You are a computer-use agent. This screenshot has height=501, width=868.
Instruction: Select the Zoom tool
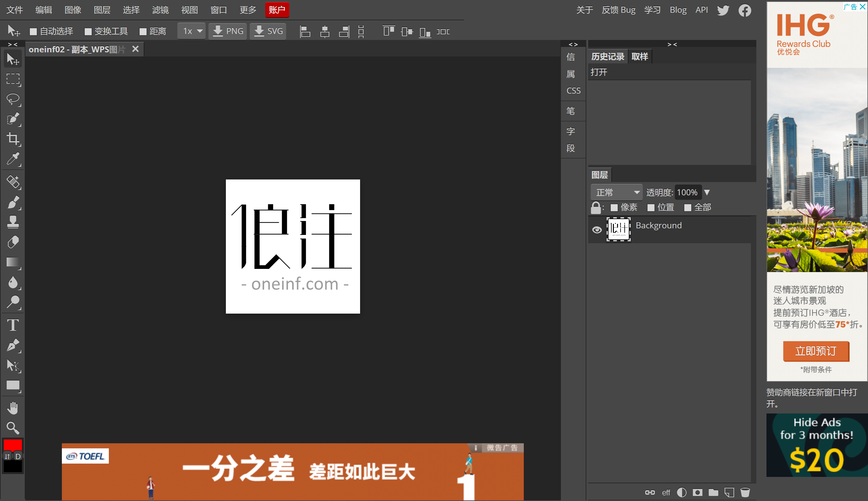click(x=13, y=428)
